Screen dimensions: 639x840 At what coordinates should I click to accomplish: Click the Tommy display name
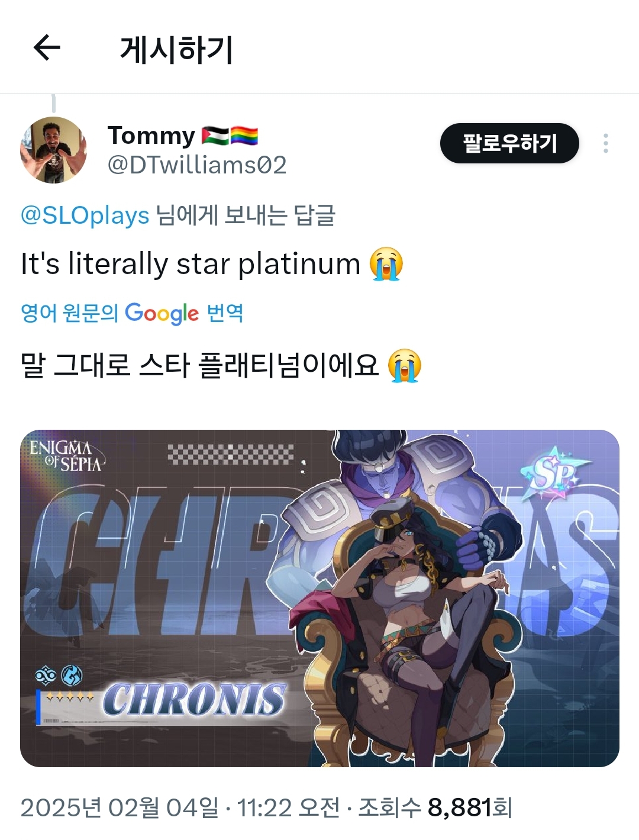[151, 136]
